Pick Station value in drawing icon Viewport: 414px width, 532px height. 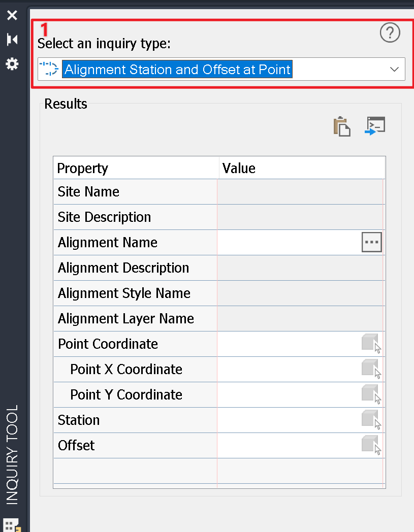(372, 420)
